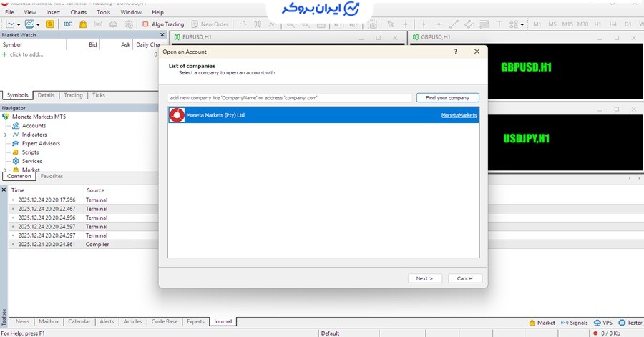Open Signals from the status bar

click(575, 323)
